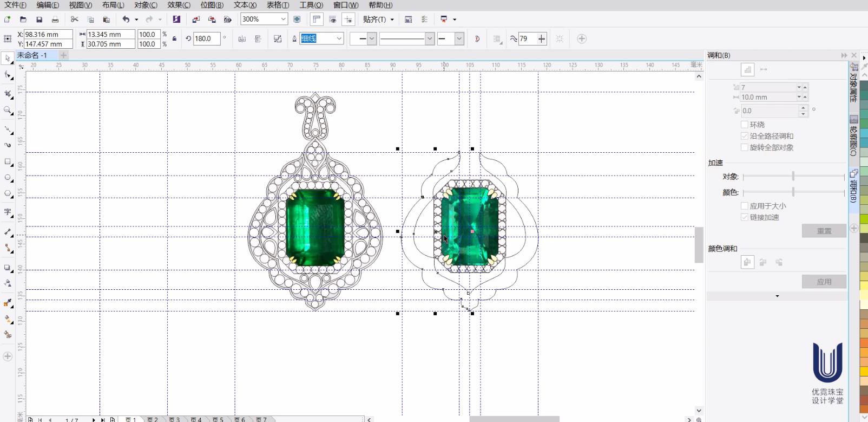
Task: Click the Print icon
Action: [x=55, y=20]
